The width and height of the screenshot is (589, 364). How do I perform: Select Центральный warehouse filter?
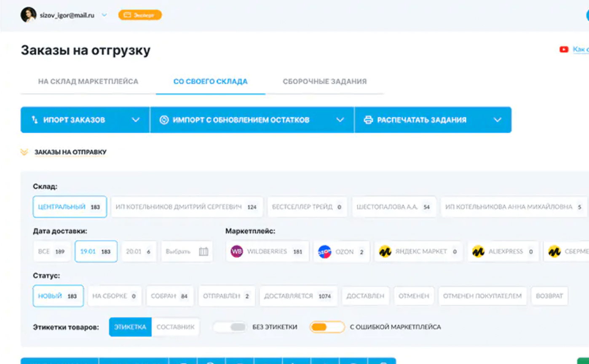(70, 207)
